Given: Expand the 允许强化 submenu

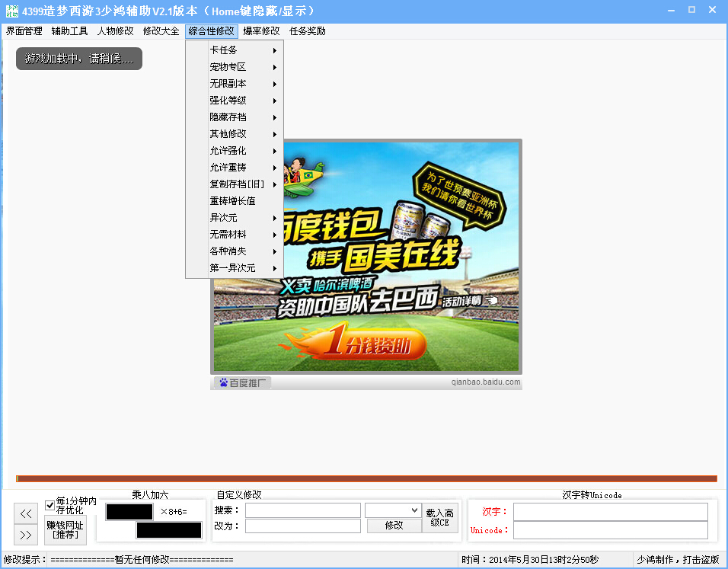Looking at the screenshot, I should pyautogui.click(x=235, y=151).
